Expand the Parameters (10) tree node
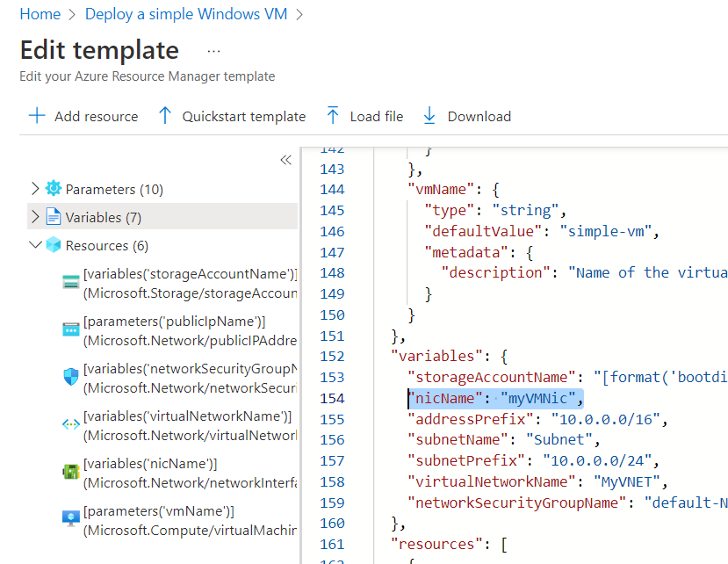 pyautogui.click(x=35, y=189)
